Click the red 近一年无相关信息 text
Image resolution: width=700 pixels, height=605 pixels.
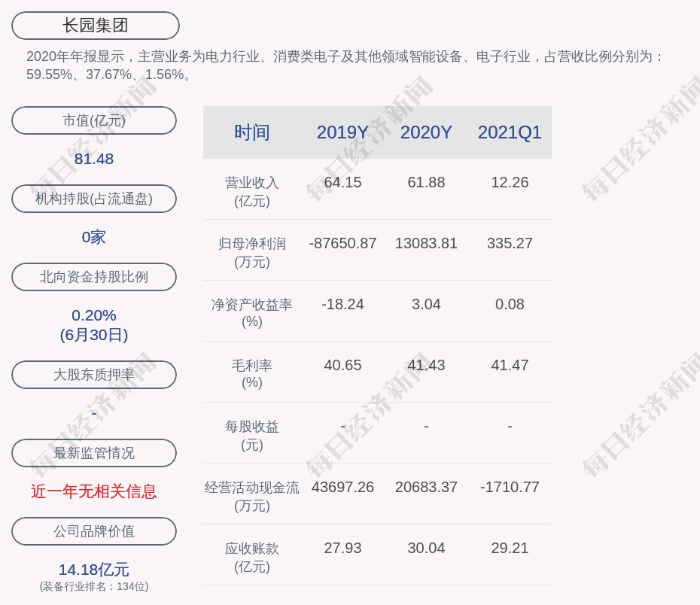click(94, 491)
